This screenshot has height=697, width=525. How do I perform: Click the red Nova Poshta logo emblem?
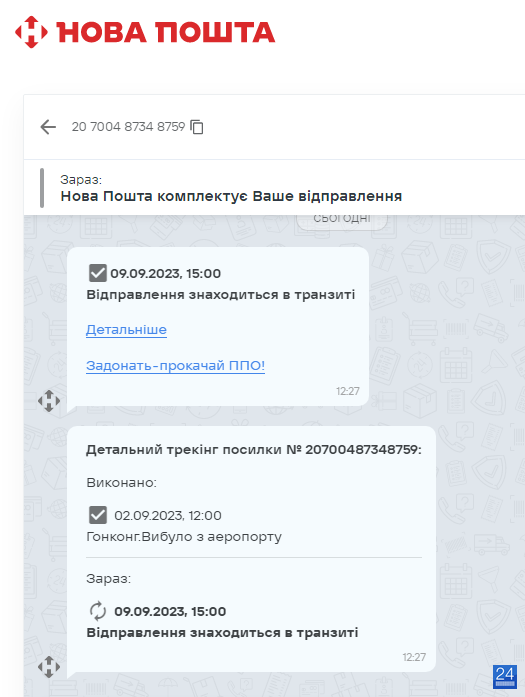31,32
